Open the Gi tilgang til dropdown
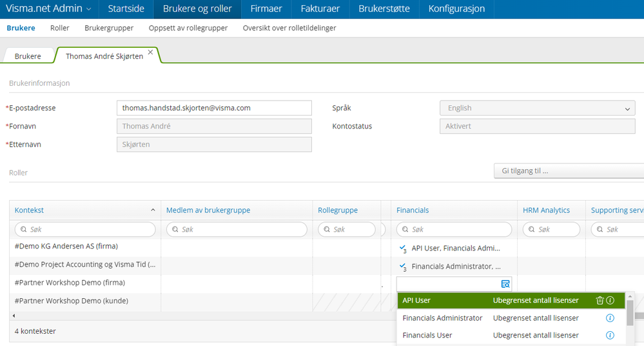Image resolution: width=644 pixels, height=346 pixels. click(569, 170)
